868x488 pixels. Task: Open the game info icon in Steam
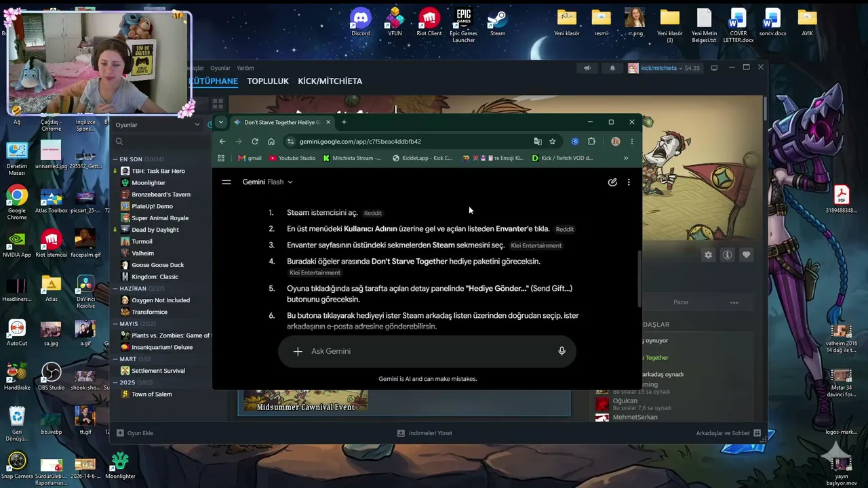(728, 255)
